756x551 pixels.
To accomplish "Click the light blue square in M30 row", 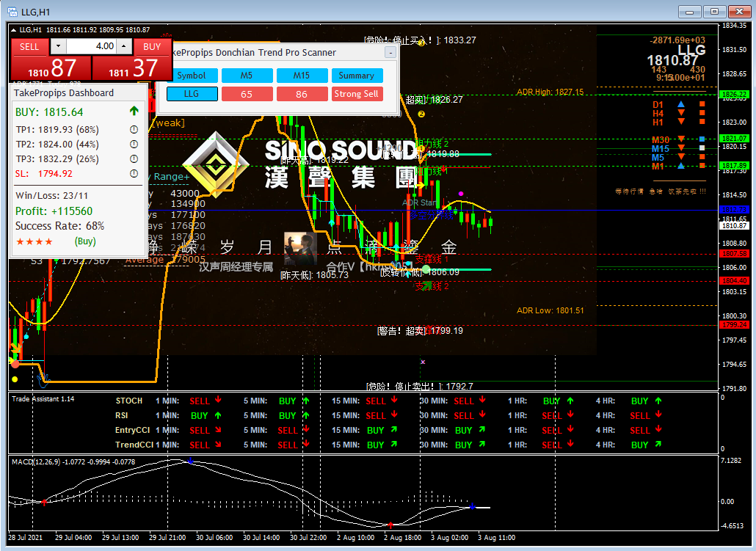I will pos(702,139).
